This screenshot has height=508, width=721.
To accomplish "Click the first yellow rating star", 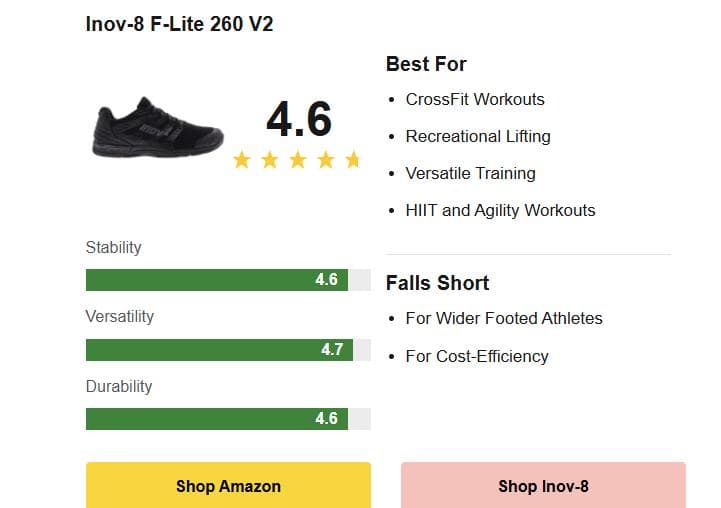I will tap(242, 160).
